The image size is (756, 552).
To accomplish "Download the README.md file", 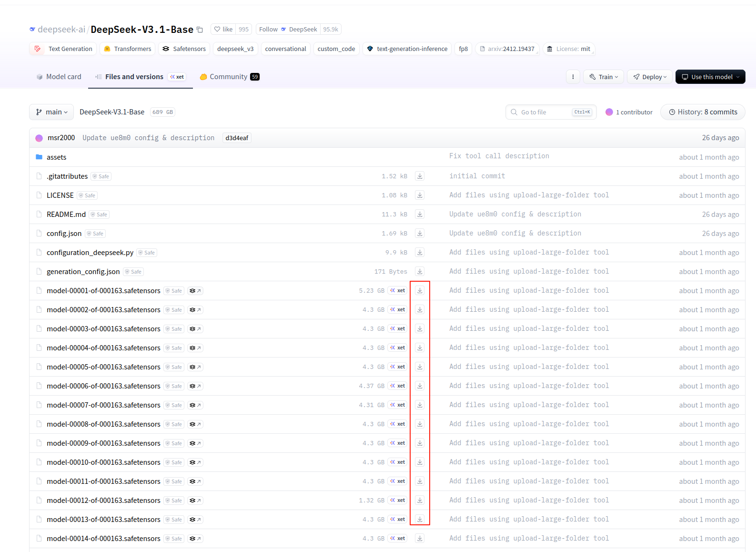I will (420, 214).
